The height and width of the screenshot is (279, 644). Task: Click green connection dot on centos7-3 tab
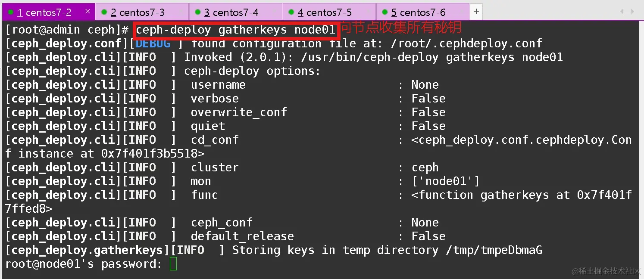click(104, 12)
